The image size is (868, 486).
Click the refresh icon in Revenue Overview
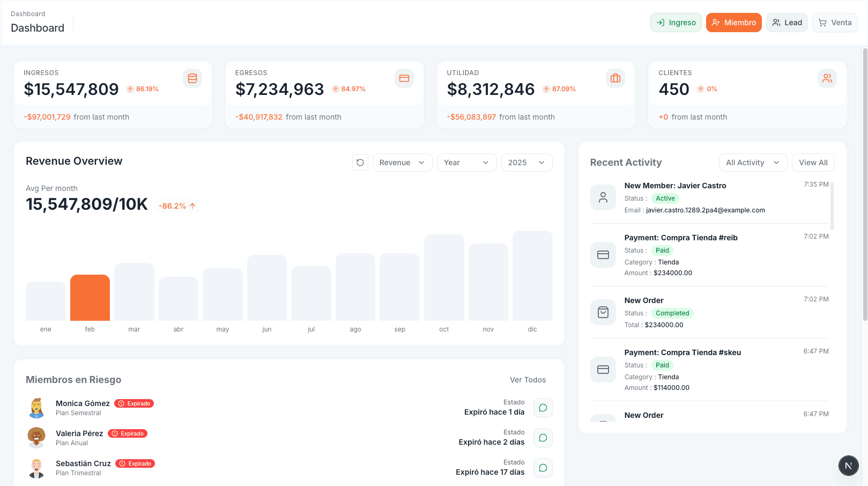click(x=360, y=162)
